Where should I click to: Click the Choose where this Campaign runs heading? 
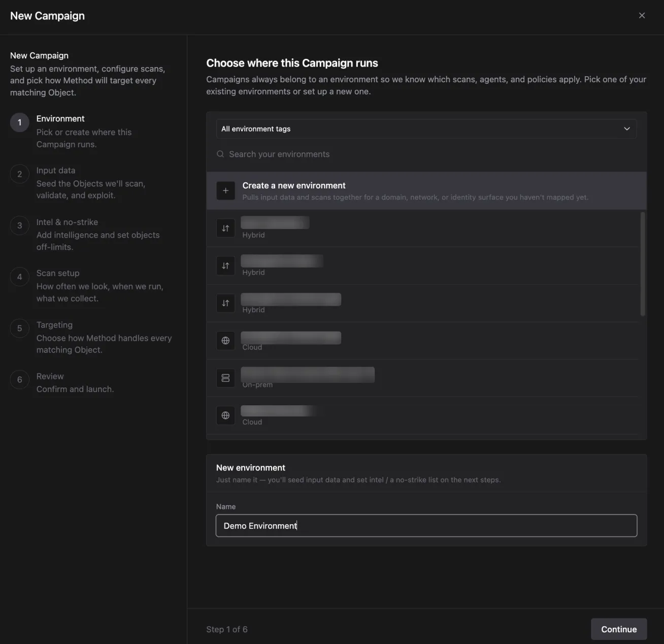(x=292, y=63)
